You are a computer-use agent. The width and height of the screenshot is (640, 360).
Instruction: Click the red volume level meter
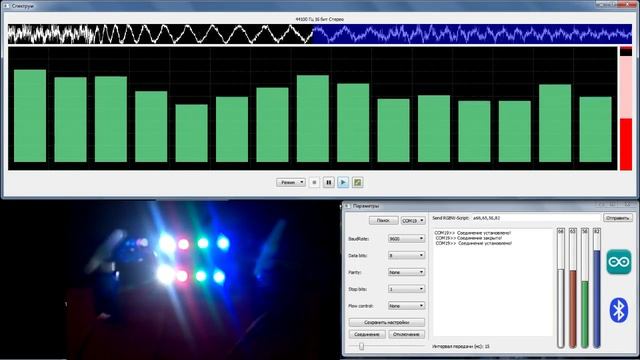[x=626, y=109]
